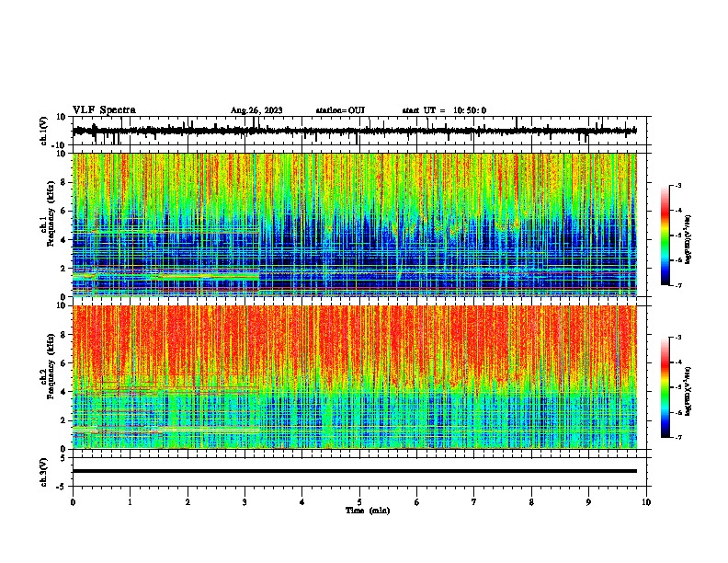Click inside the ch.2 spectrogram panel
The image size is (728, 563).
point(355,377)
